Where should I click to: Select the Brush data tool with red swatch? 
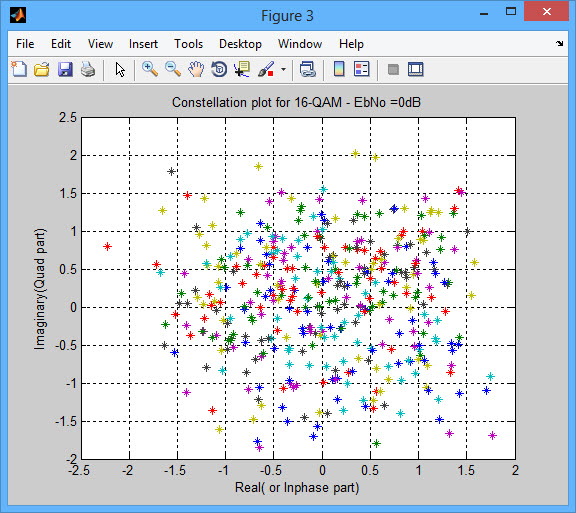pyautogui.click(x=266, y=69)
